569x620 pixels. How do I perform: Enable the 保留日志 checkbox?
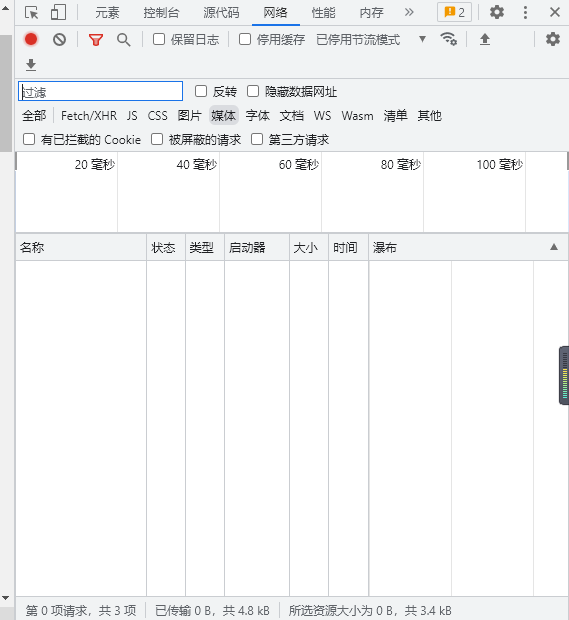click(x=159, y=39)
